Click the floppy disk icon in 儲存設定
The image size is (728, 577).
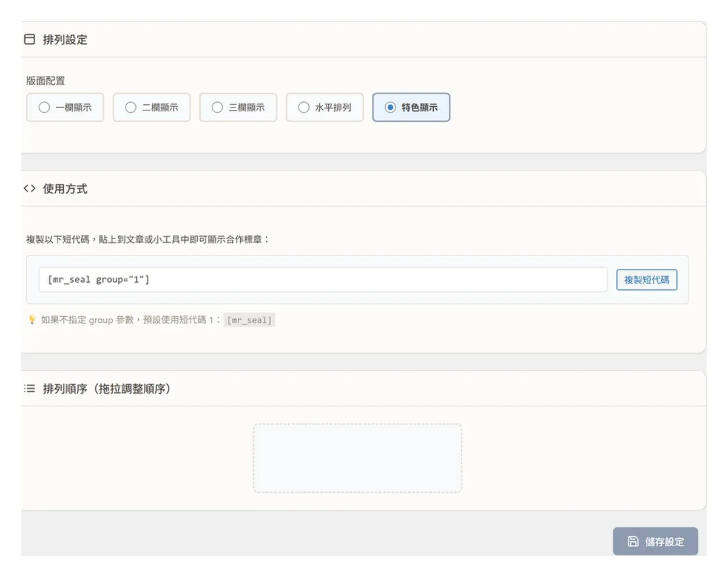coord(633,541)
